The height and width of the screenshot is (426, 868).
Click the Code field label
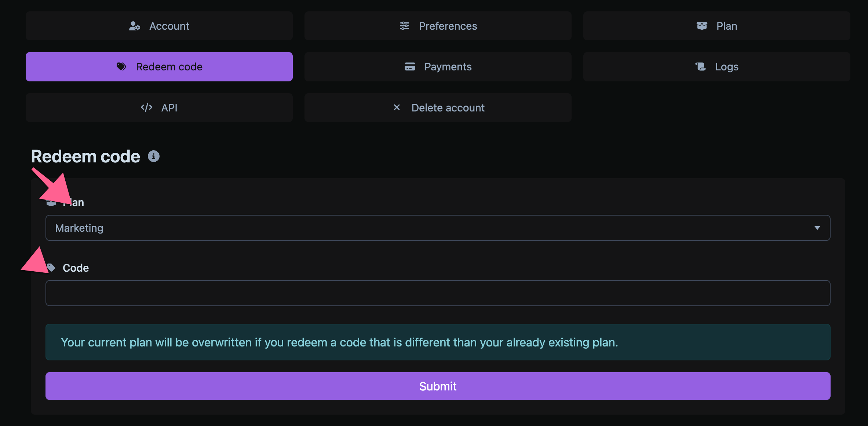76,268
